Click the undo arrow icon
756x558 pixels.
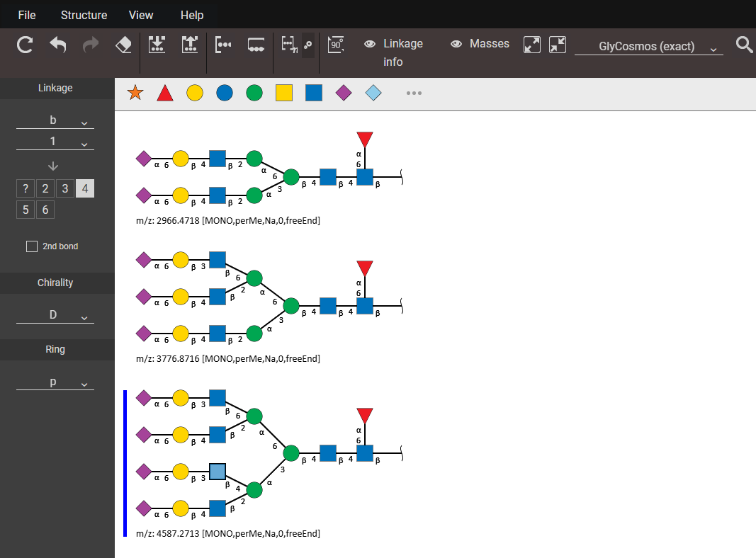click(x=57, y=45)
